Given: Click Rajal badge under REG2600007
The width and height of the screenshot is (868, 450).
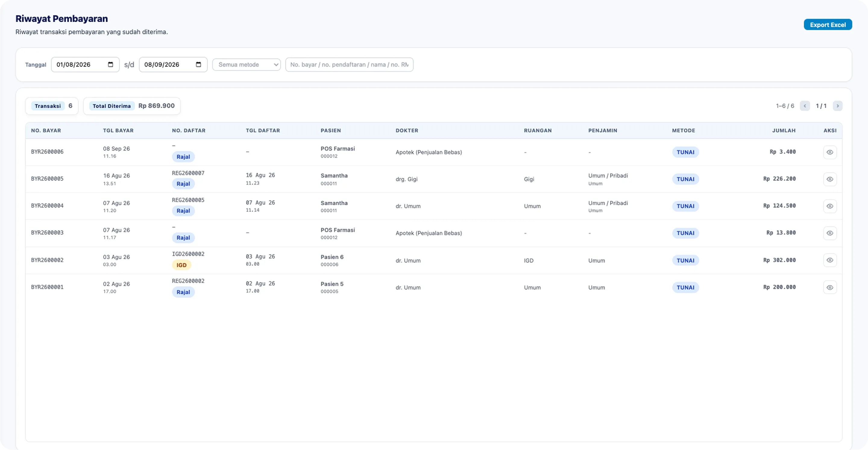Looking at the screenshot, I should [183, 184].
